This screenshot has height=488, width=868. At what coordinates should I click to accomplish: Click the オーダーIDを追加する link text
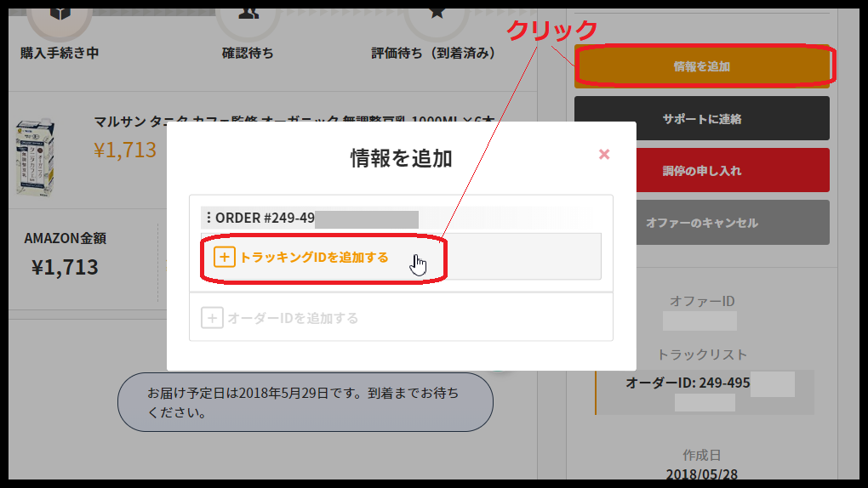(293, 318)
